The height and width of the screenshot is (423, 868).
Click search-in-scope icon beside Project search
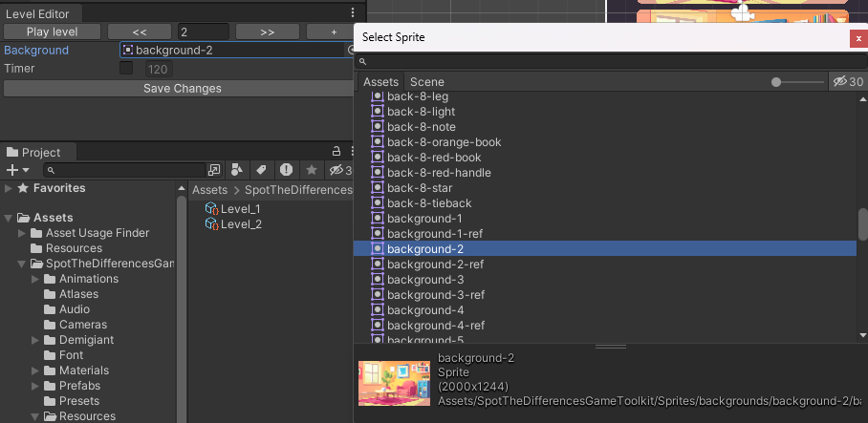pyautogui.click(x=213, y=170)
